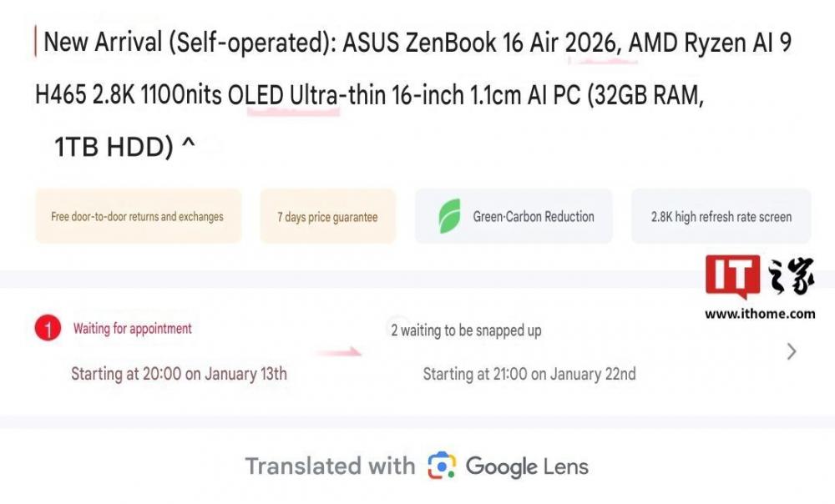Click the waiting to be snapped up step
Viewport: 835px width, 504px height.
click(466, 330)
